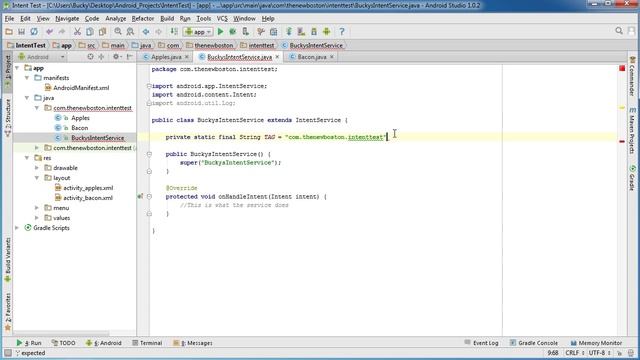The image size is (640, 360).
Task: Open the Gradle Console
Action: (534, 343)
